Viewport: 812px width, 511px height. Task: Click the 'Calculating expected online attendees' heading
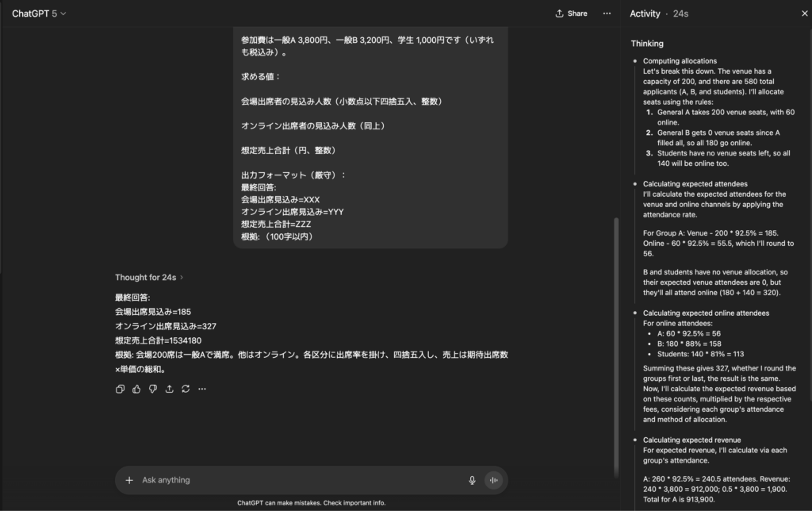point(706,313)
